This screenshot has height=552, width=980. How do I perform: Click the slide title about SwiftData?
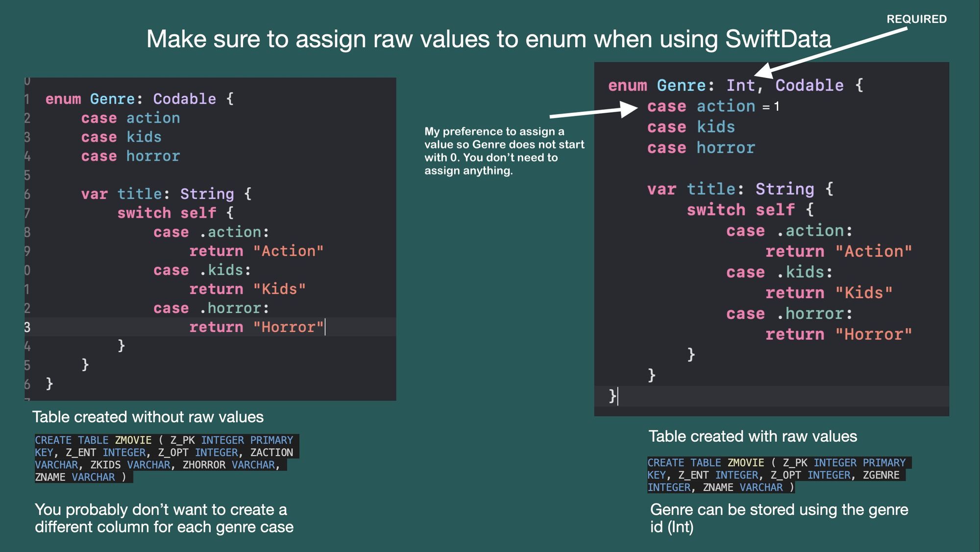tap(489, 39)
